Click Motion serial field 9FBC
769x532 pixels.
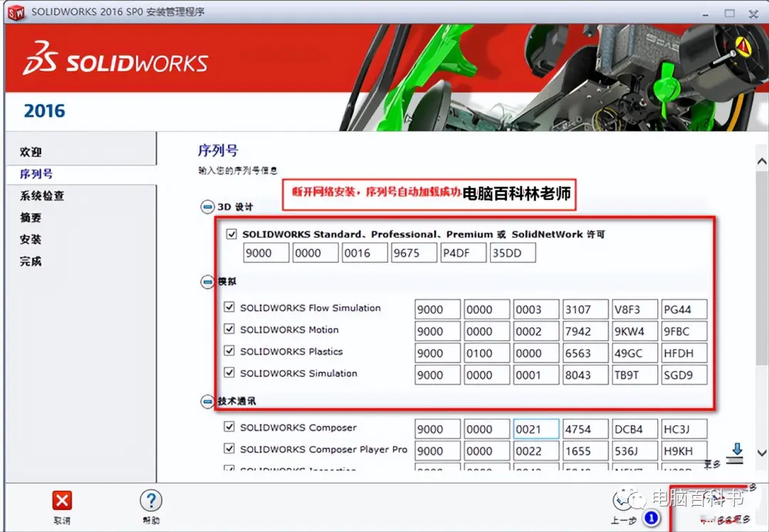(x=684, y=331)
